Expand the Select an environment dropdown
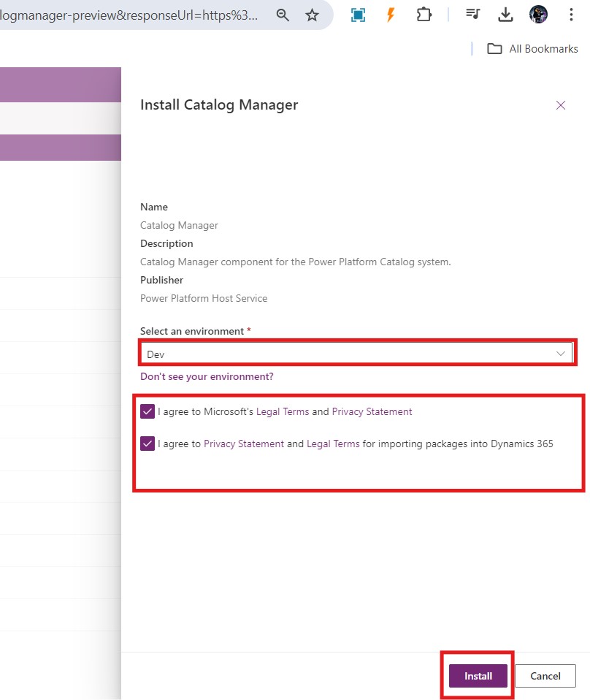 (349, 354)
